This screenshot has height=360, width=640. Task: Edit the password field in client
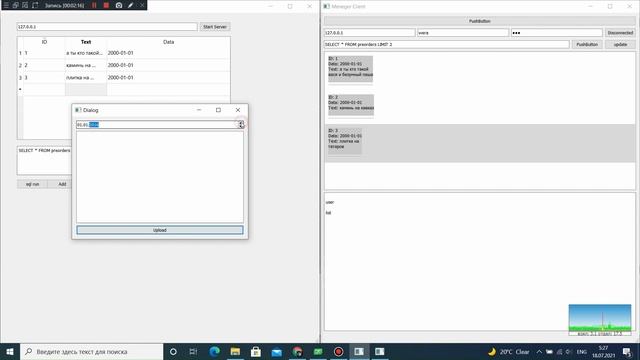(556, 33)
